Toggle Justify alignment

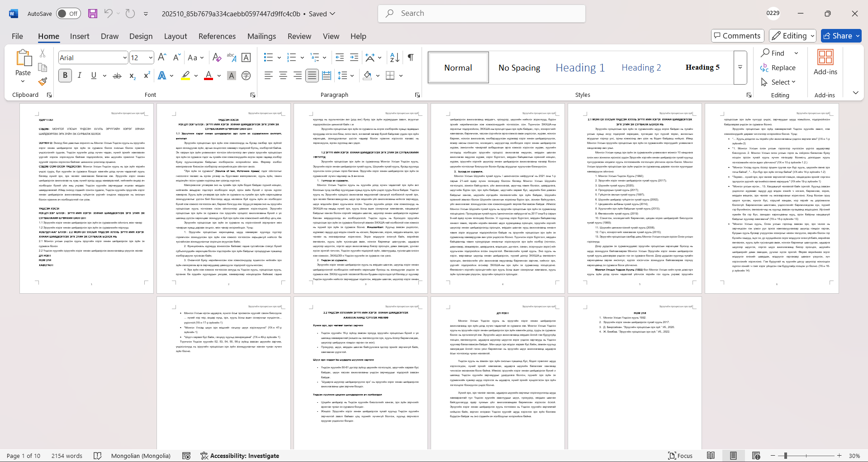312,76
